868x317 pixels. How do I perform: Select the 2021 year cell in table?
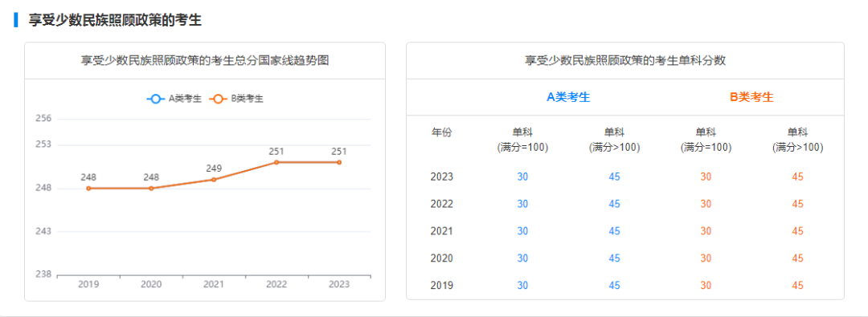[x=442, y=231]
